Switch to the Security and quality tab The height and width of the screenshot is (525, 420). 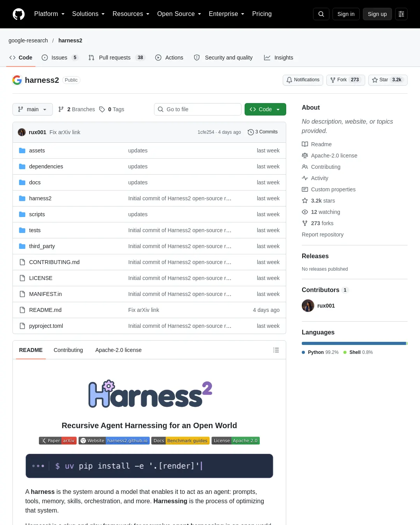pos(223,58)
